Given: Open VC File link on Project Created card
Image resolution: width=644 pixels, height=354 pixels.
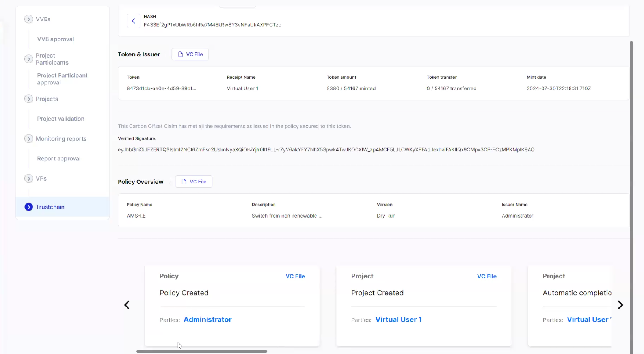Looking at the screenshot, I should coord(486,276).
